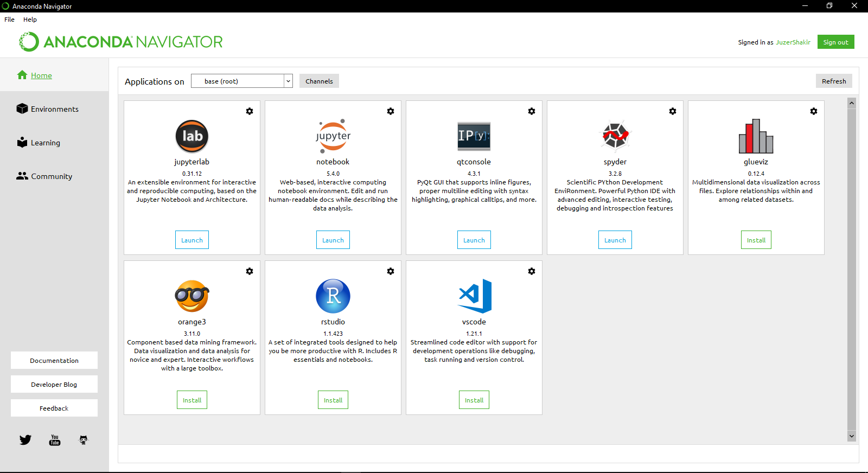Click the Channels button
The image size is (868, 473).
319,81
